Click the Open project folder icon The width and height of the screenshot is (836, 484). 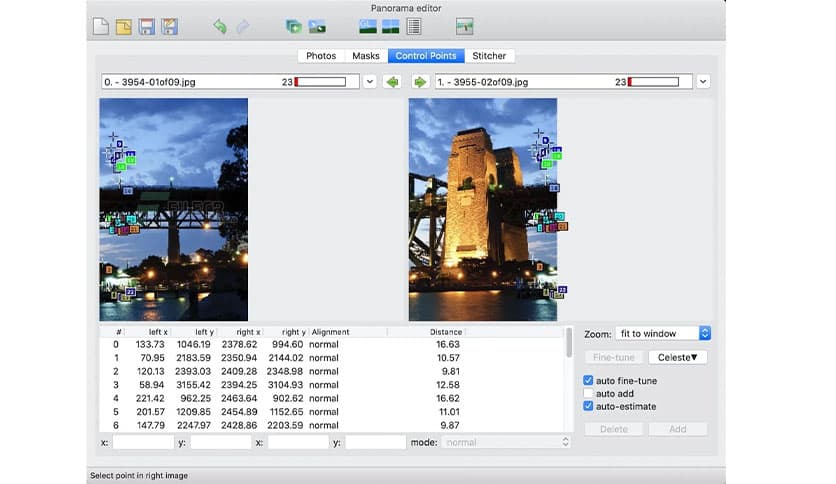pyautogui.click(x=124, y=27)
